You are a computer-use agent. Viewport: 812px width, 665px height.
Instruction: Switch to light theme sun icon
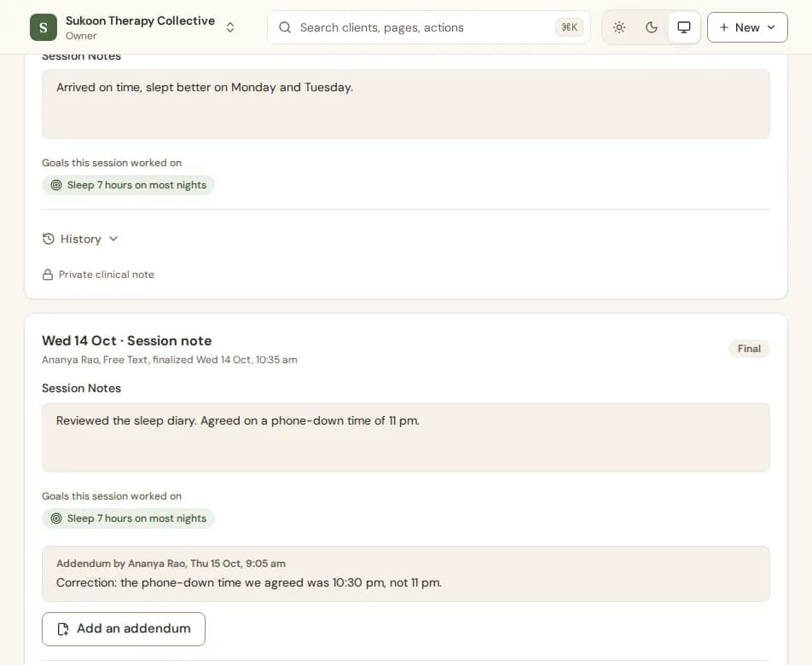pos(619,27)
